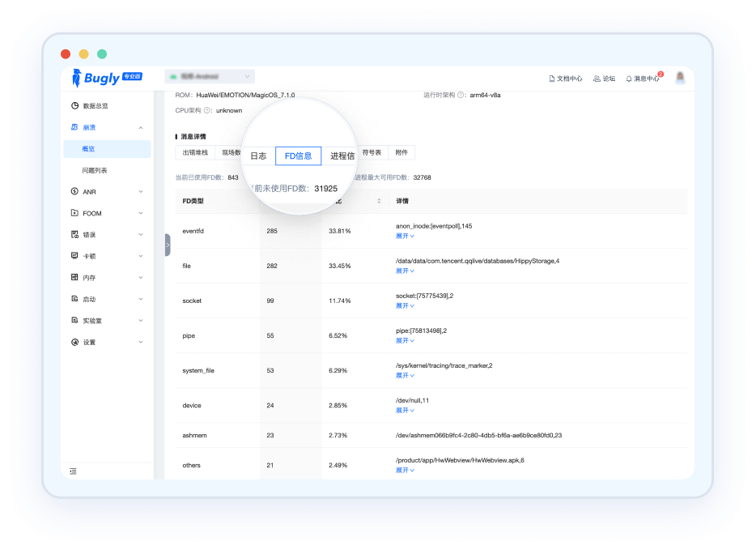The image size is (756, 550).
Task: Click the 设置 settings icon in sidebar
Action: coord(75,343)
